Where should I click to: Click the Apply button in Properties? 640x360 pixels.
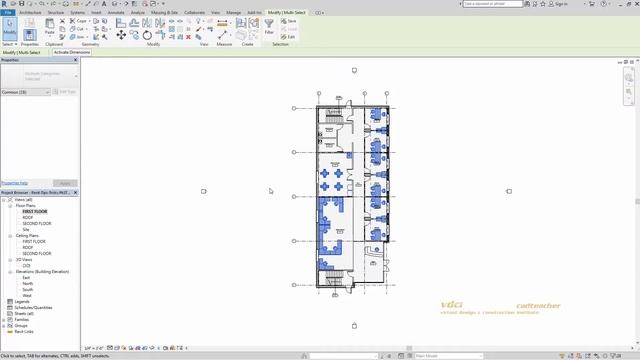coord(65,183)
